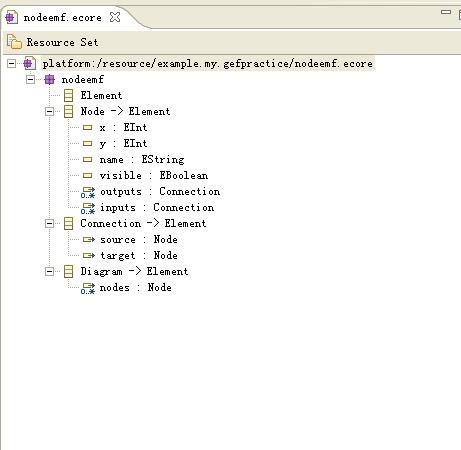461x450 pixels.
Task: Collapse the nodeemf package node
Action: point(30,79)
